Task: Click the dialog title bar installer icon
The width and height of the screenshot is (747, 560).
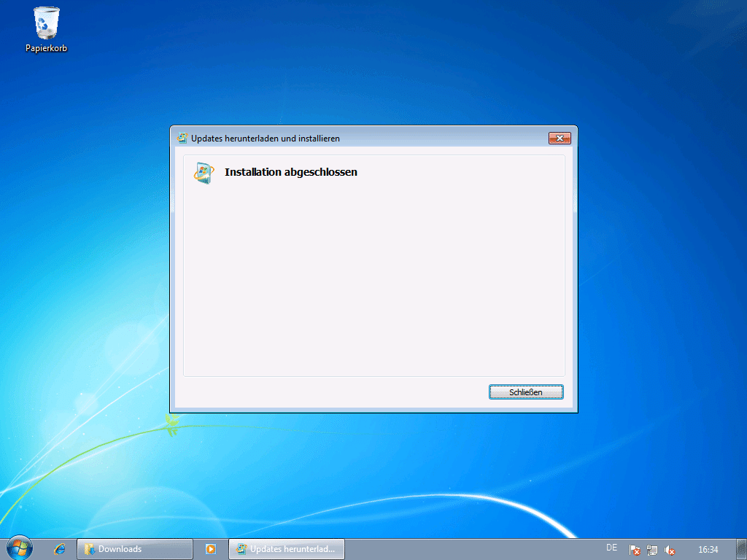Action: coord(182,138)
